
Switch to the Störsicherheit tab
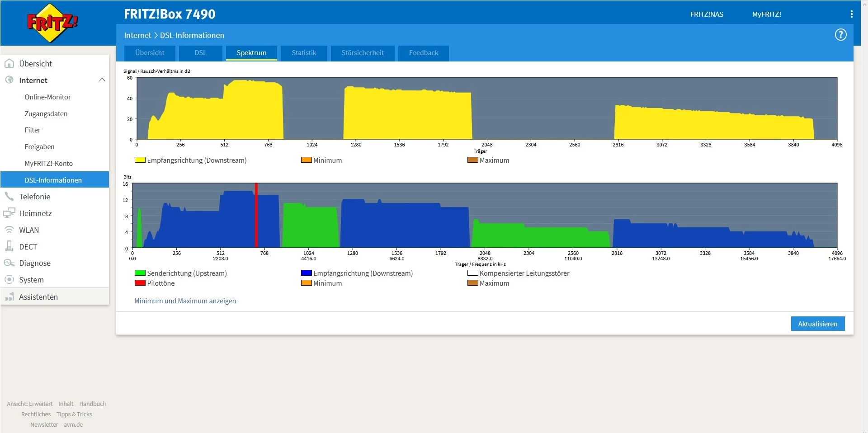click(x=363, y=53)
